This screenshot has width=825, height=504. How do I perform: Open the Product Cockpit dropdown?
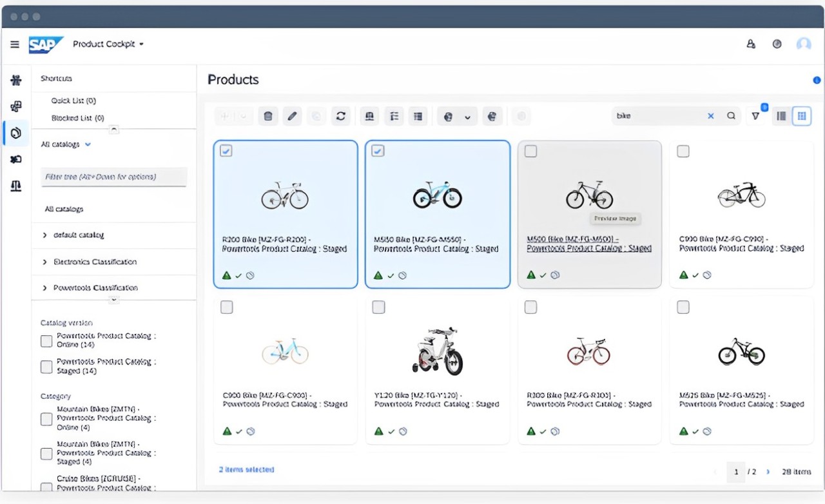[x=108, y=44]
